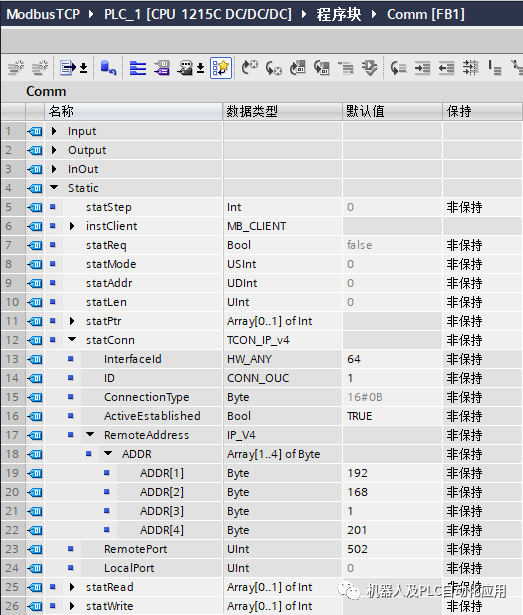
Task: Click the default value false of statReq
Action: tap(359, 245)
